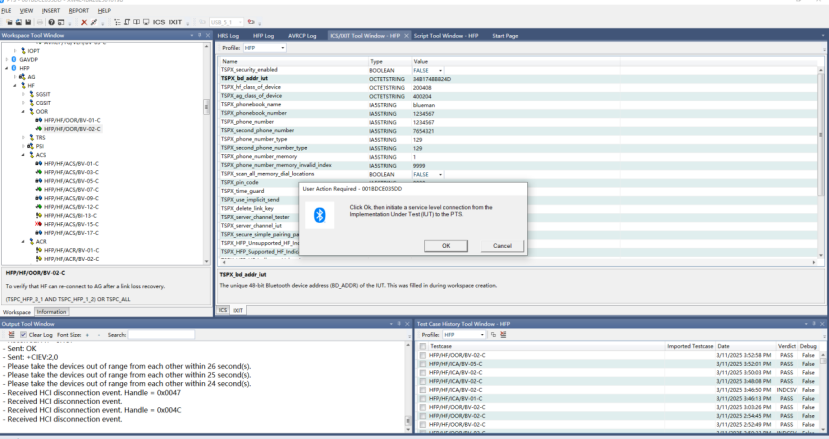Viewport: 829px width, 439px height.
Task: Click the ICS toolbar button
Action: click(159, 22)
